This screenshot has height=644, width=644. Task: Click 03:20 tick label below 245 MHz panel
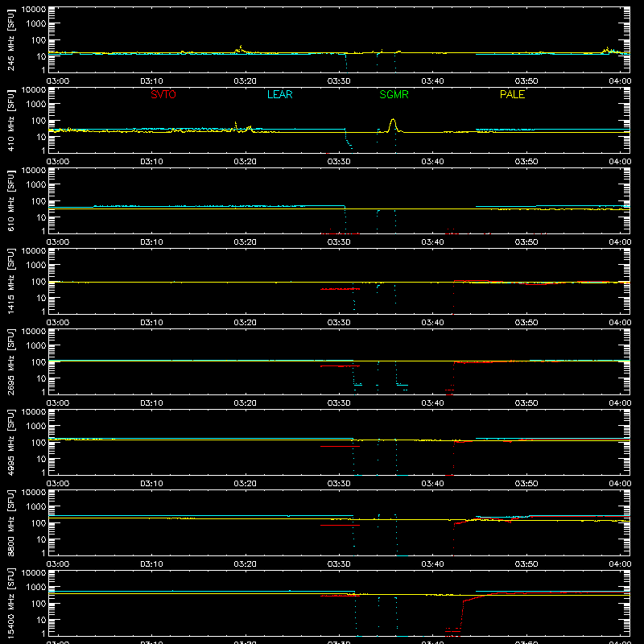click(246, 81)
